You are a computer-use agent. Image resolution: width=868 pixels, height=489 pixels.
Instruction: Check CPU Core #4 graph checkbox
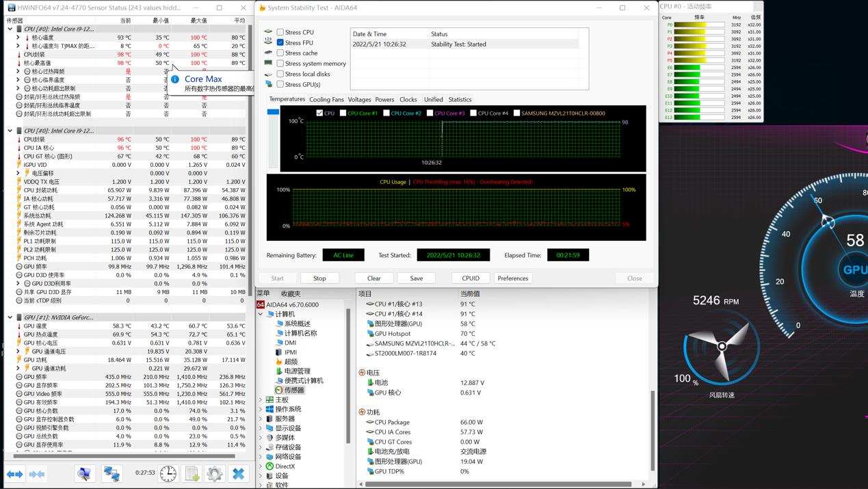tap(473, 113)
